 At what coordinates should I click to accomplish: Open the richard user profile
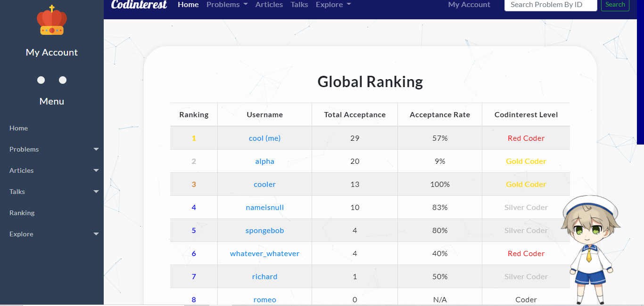tap(264, 276)
